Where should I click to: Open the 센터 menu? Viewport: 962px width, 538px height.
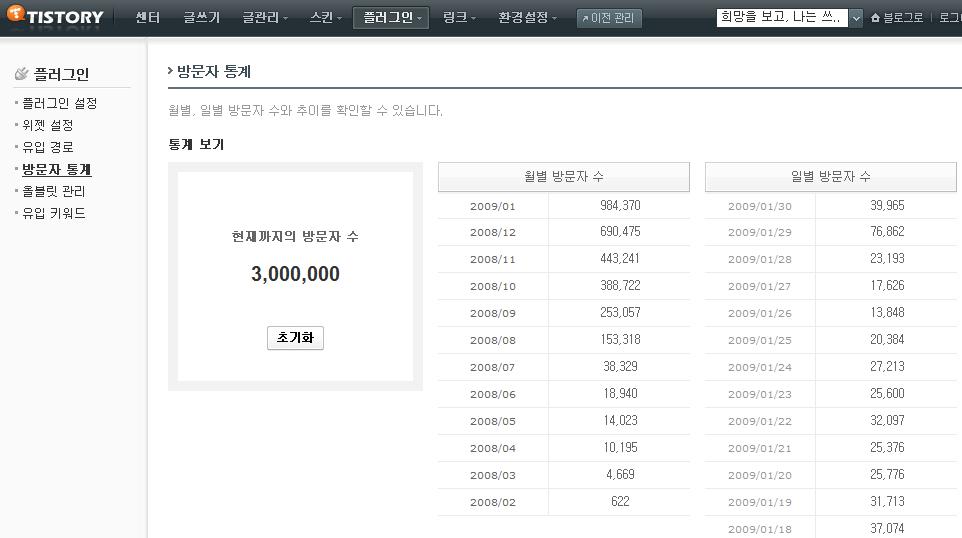pos(147,17)
